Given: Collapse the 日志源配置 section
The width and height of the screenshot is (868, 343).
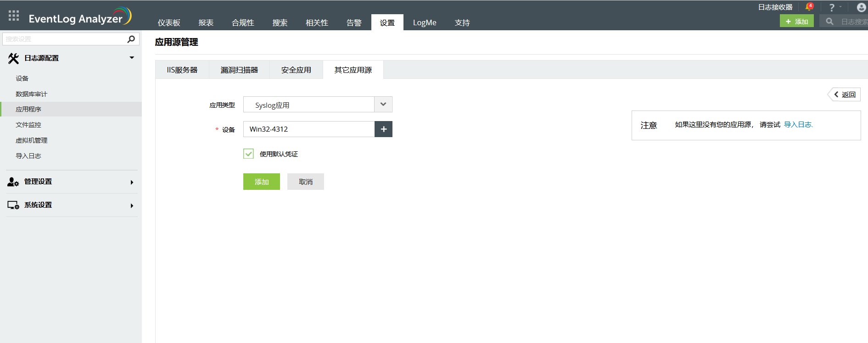Looking at the screenshot, I should 132,58.
